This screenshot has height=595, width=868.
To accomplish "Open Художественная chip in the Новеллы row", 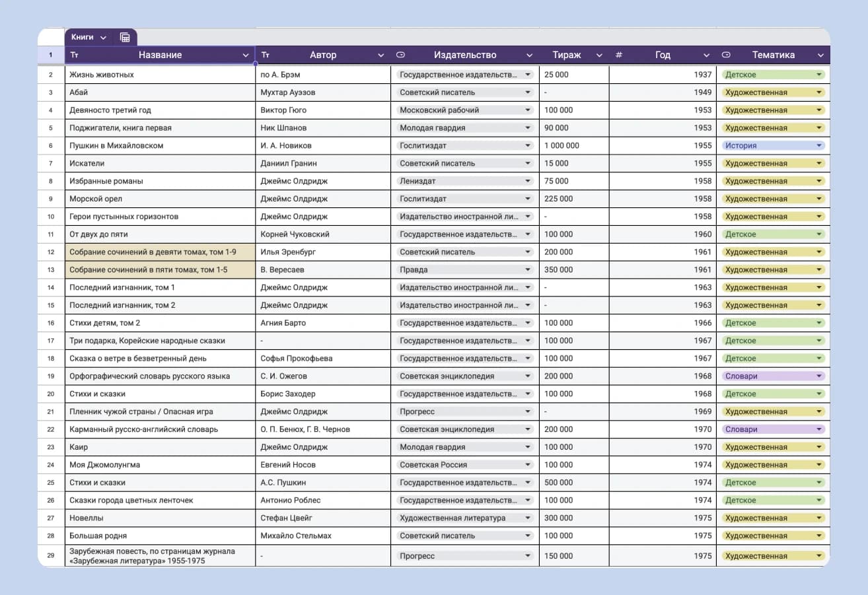I will [x=773, y=518].
